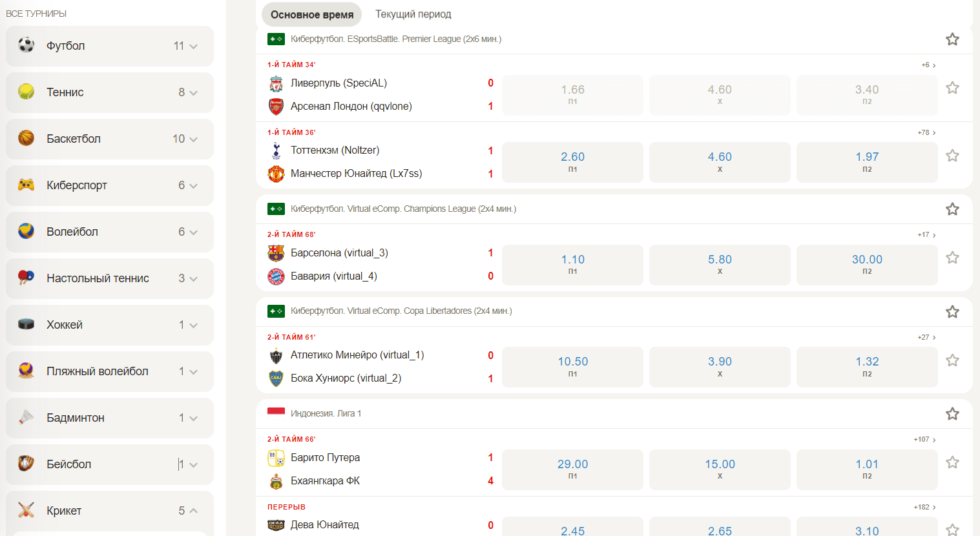Toggle favorite star for the Tottenham match
Screen dimensions: 980x536
coord(952,156)
